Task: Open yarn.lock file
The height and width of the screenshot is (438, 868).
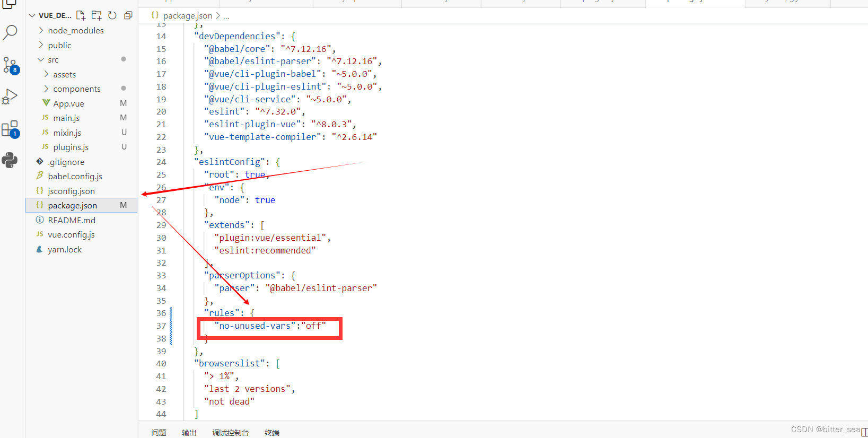Action: click(x=65, y=249)
